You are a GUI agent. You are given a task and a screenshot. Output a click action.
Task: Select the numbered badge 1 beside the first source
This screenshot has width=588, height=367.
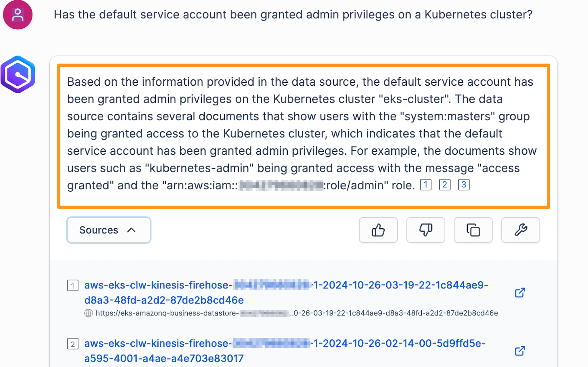pyautogui.click(x=73, y=286)
